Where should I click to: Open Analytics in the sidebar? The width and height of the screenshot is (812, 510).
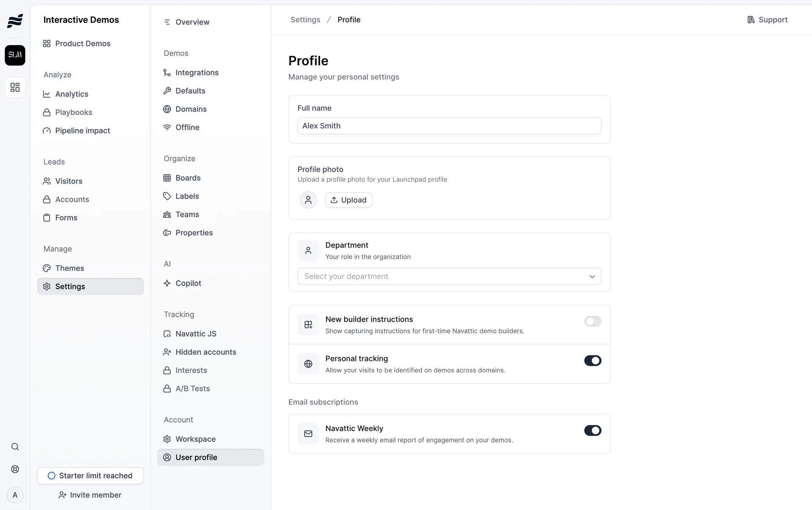71,94
